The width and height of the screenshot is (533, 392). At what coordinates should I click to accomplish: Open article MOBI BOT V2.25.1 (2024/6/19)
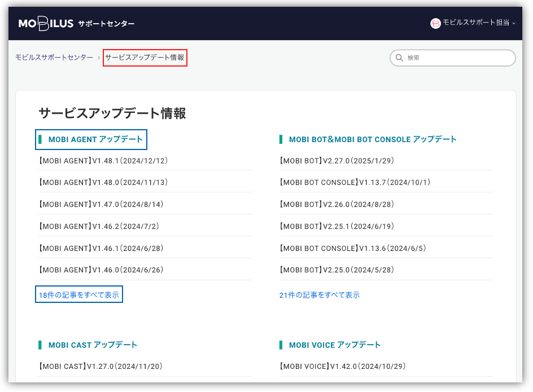point(337,226)
